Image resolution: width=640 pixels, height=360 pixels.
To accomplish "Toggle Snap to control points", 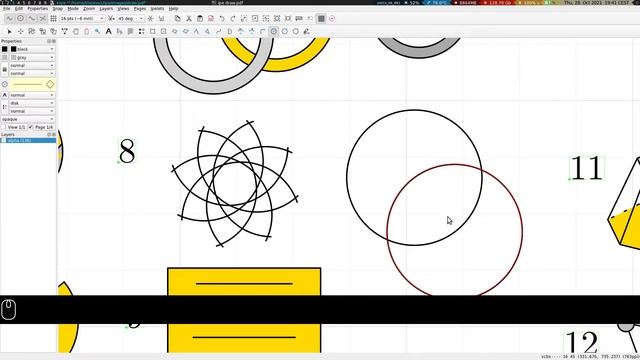I will [x=20, y=18].
